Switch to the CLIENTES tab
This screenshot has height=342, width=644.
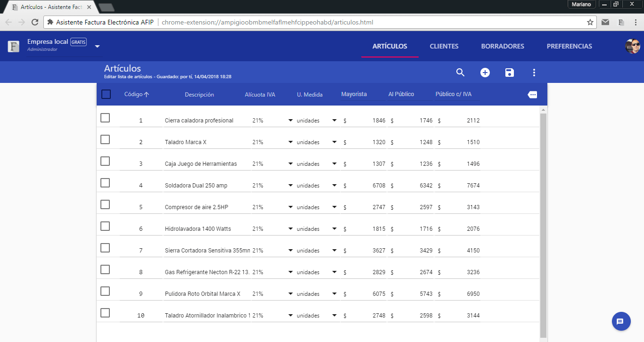pos(444,46)
